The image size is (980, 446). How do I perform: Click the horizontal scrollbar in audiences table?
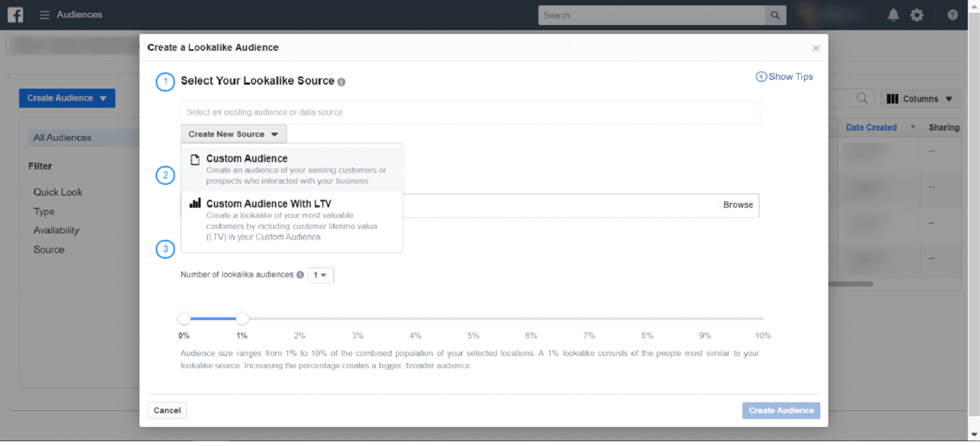851,284
